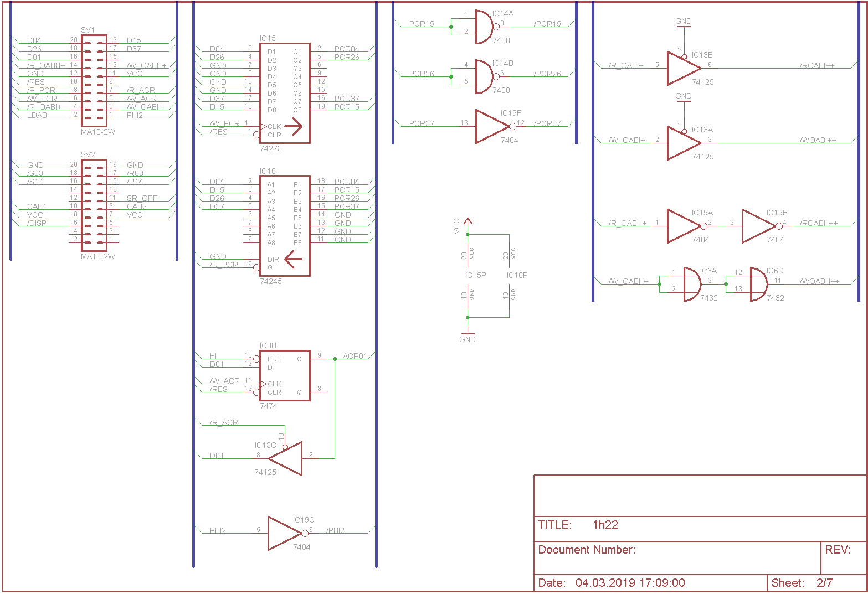Select the IC16 74245 transceiver block
This screenshot has width=868, height=594.
pos(285,226)
